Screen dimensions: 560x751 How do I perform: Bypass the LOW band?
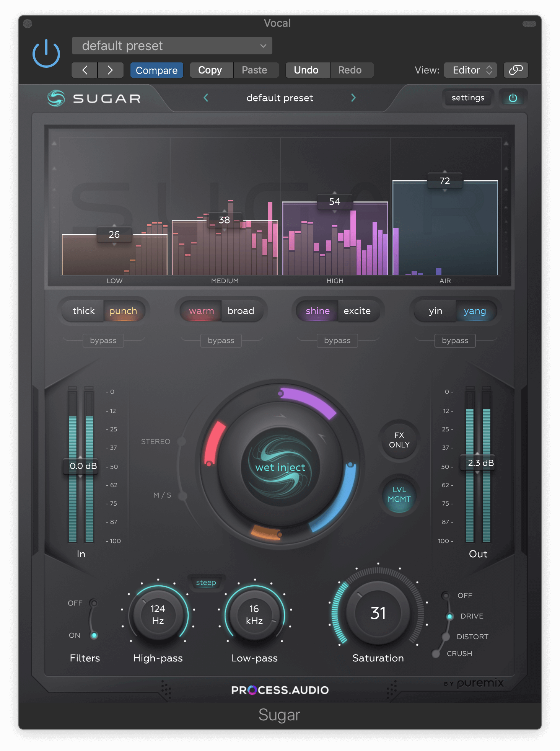pyautogui.click(x=103, y=340)
